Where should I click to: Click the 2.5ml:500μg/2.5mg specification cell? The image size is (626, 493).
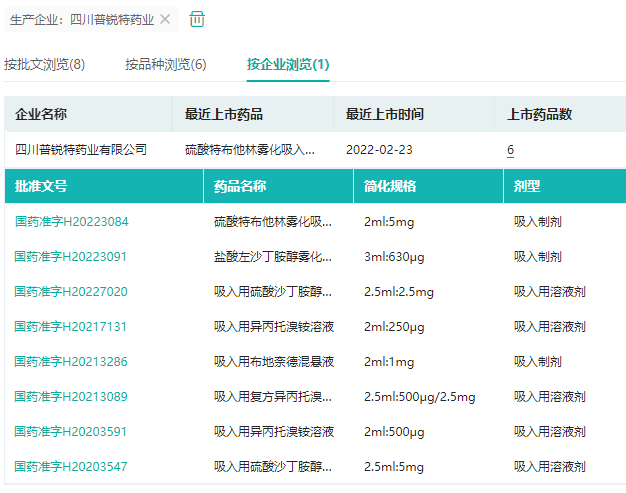(420, 397)
